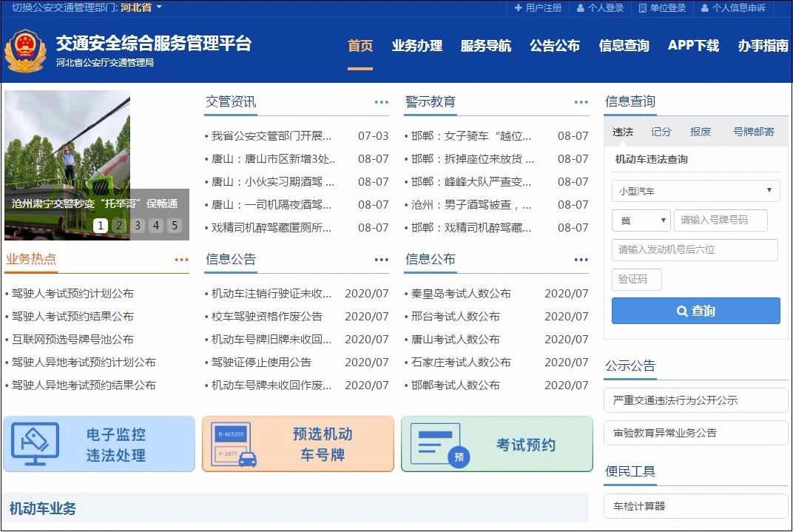Switch carousel to slide 3
Image resolution: width=793 pixels, height=532 pixels.
point(138,226)
